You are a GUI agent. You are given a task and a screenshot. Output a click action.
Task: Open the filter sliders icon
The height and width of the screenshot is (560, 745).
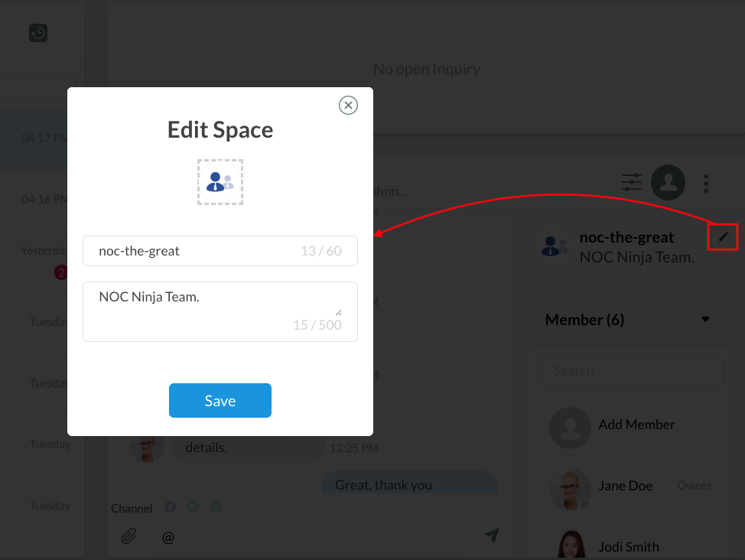(x=632, y=182)
